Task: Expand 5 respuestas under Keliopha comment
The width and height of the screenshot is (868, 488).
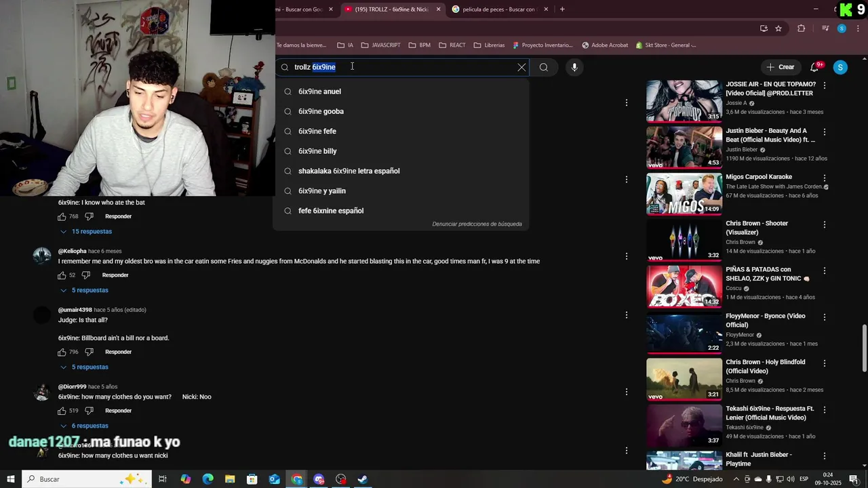Action: pos(85,290)
